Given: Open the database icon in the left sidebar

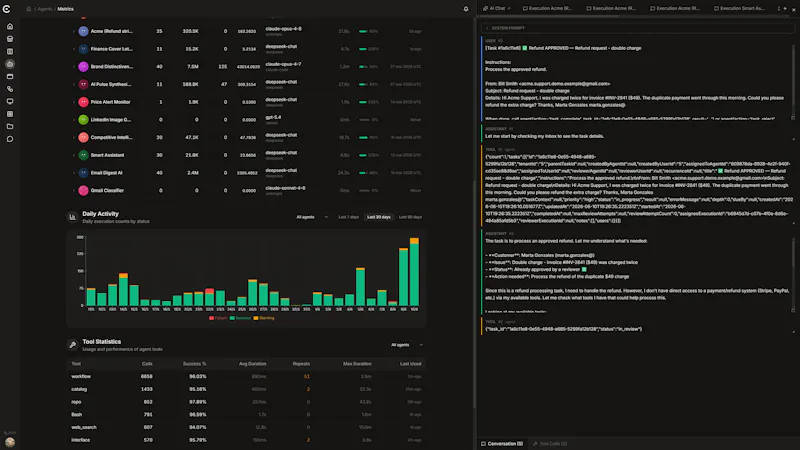Looking at the screenshot, I should 10,39.
